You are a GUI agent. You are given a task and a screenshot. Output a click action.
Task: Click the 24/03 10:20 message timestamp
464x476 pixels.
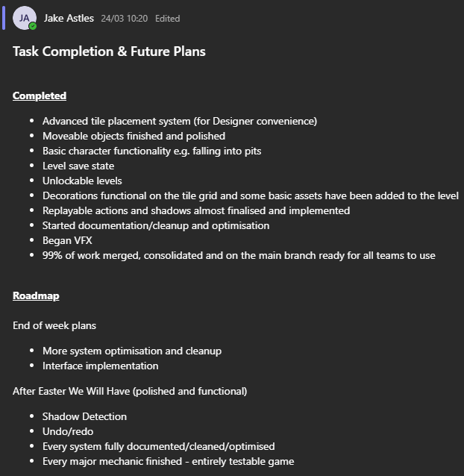click(x=124, y=19)
